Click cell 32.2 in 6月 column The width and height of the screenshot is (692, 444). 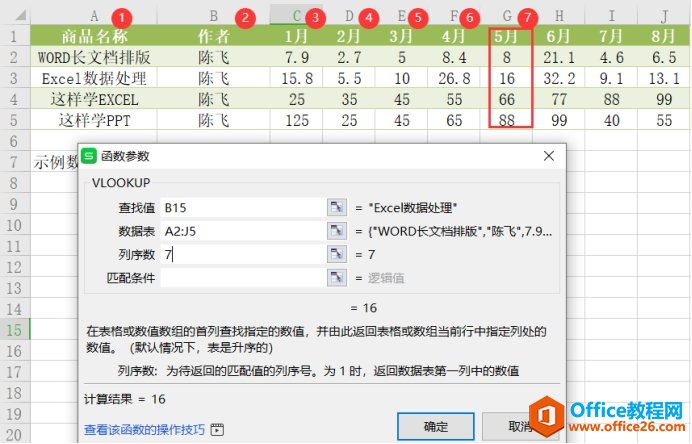(x=559, y=78)
